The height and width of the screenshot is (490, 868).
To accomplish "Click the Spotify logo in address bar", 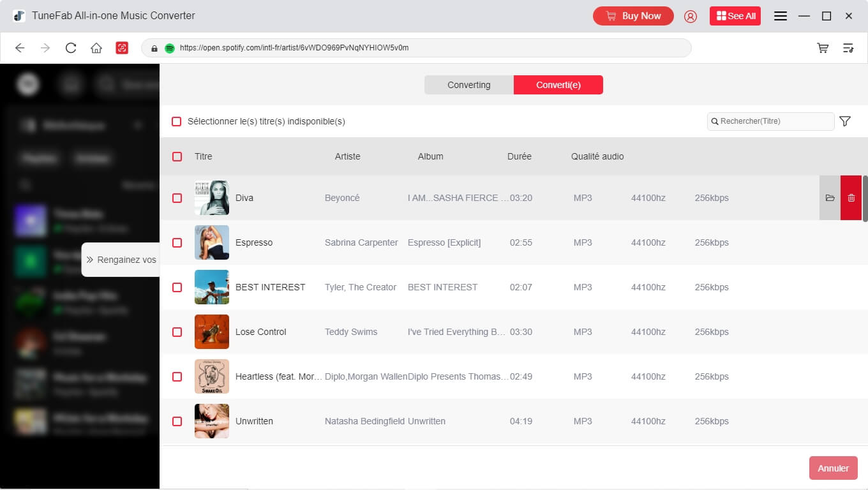I will pyautogui.click(x=170, y=48).
